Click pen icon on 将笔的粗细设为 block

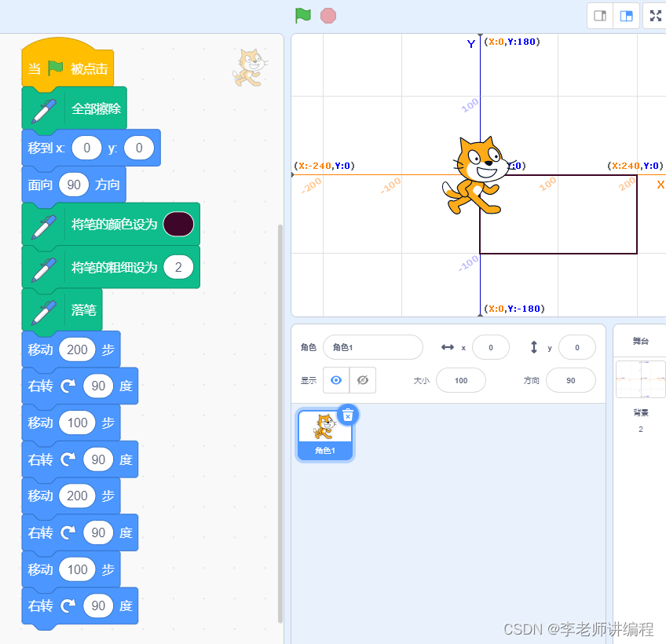[44, 269]
